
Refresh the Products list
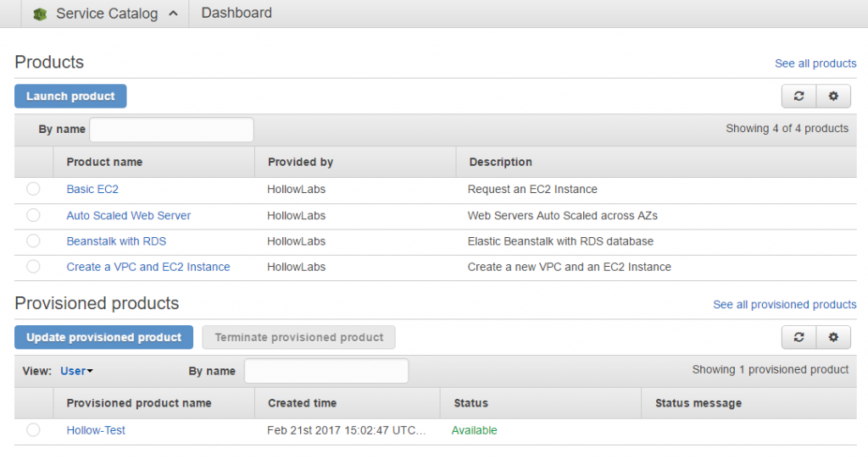coord(798,97)
